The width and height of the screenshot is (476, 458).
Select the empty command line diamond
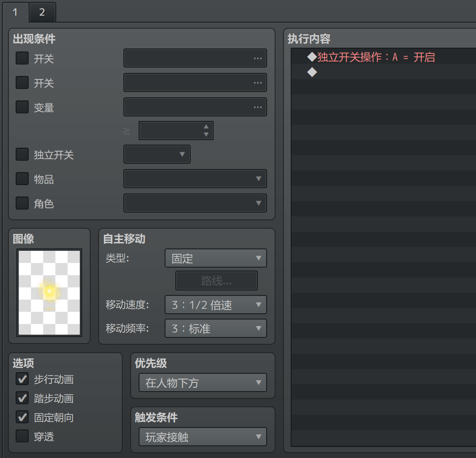[312, 72]
